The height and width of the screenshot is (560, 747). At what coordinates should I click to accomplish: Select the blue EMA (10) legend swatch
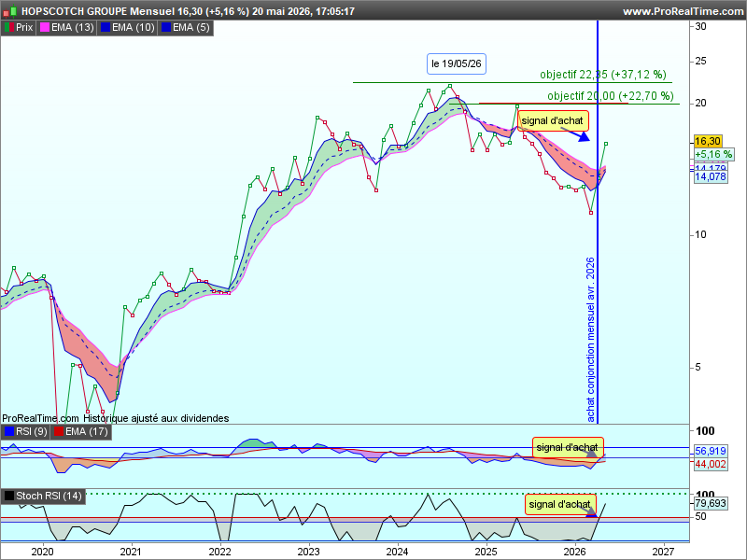[x=106, y=28]
